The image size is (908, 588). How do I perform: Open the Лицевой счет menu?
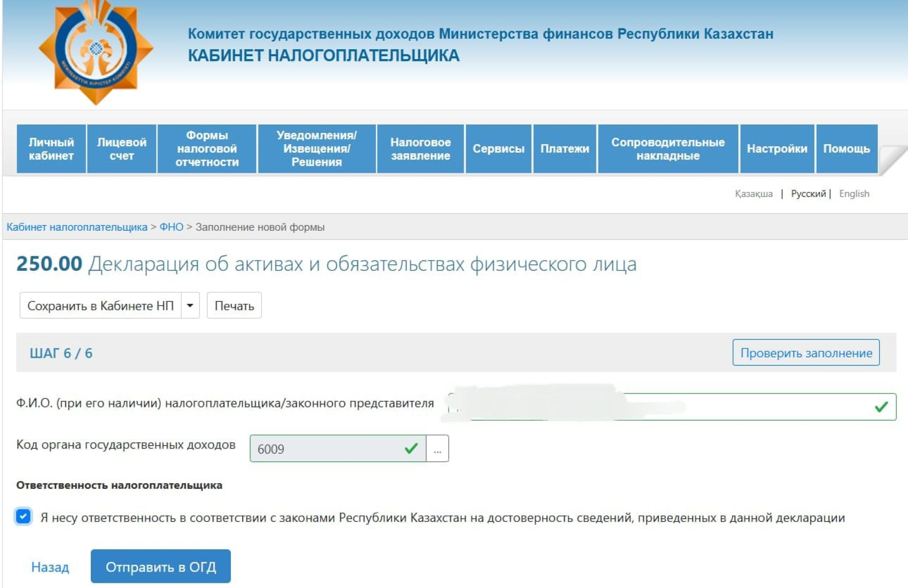pyautogui.click(x=122, y=149)
